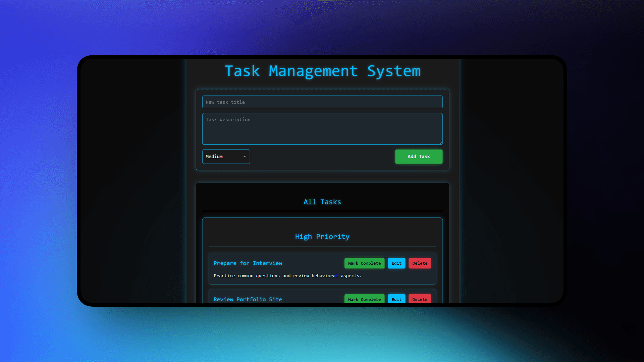Click the 'High Priority' group heading
The width and height of the screenshot is (644, 362).
(x=322, y=236)
